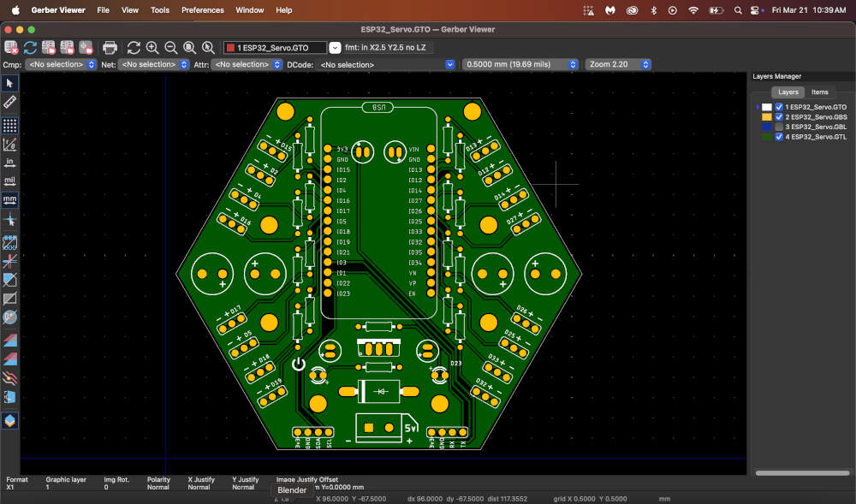Toggle full-window crosshair cursor icon
Screen dimensions: 856x504
click(x=9, y=220)
